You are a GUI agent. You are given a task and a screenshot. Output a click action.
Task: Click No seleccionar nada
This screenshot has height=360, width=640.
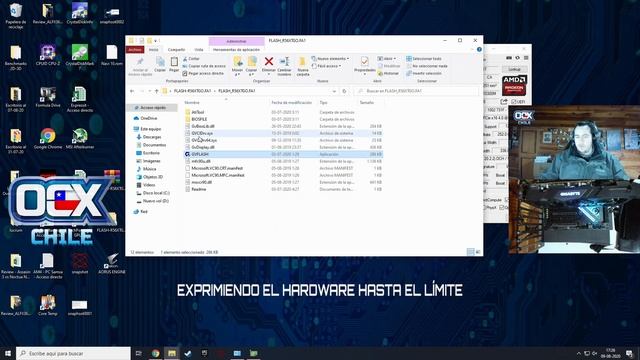[427, 66]
